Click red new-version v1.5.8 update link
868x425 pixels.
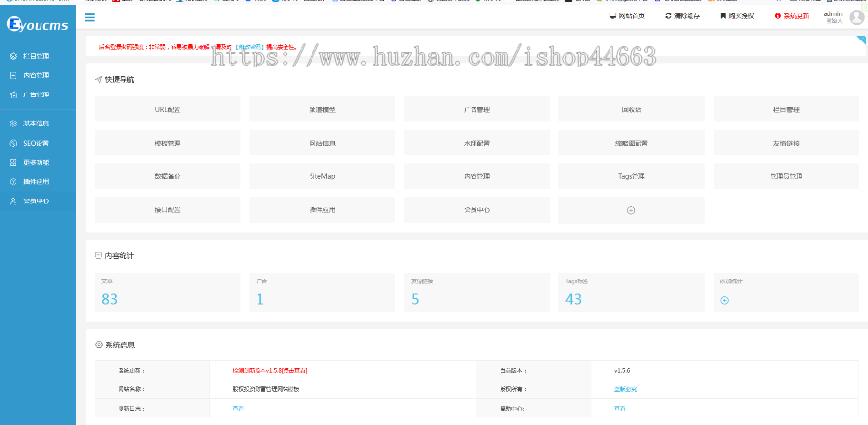tap(270, 370)
